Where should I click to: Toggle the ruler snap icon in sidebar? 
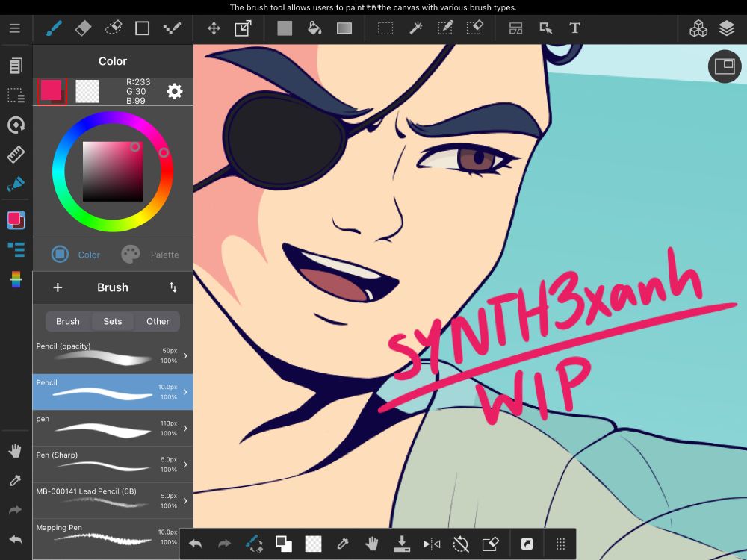16,155
